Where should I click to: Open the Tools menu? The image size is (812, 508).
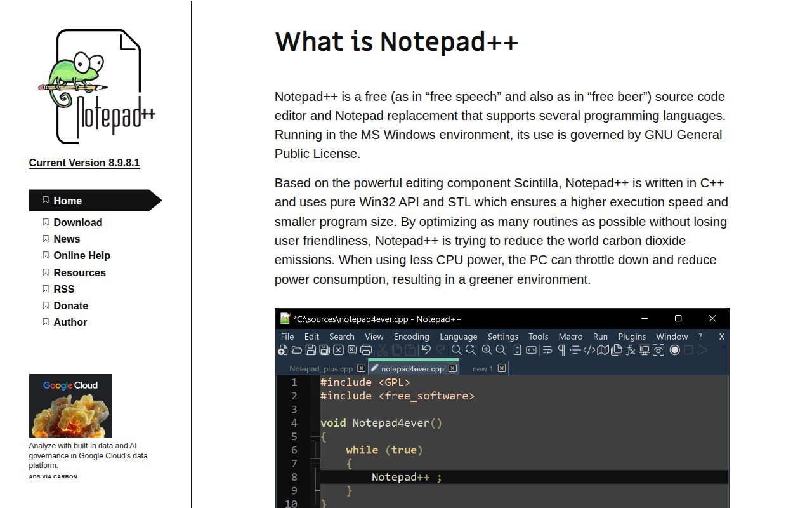(539, 337)
